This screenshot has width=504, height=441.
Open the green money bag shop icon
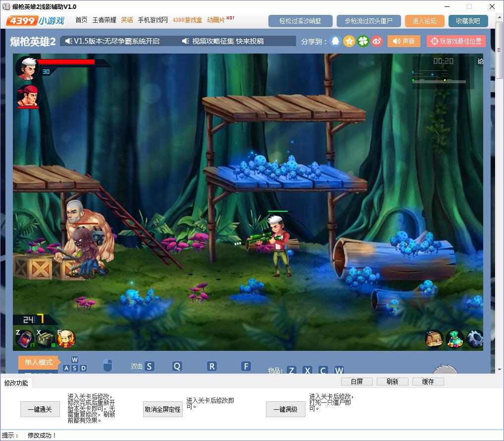[x=454, y=339]
